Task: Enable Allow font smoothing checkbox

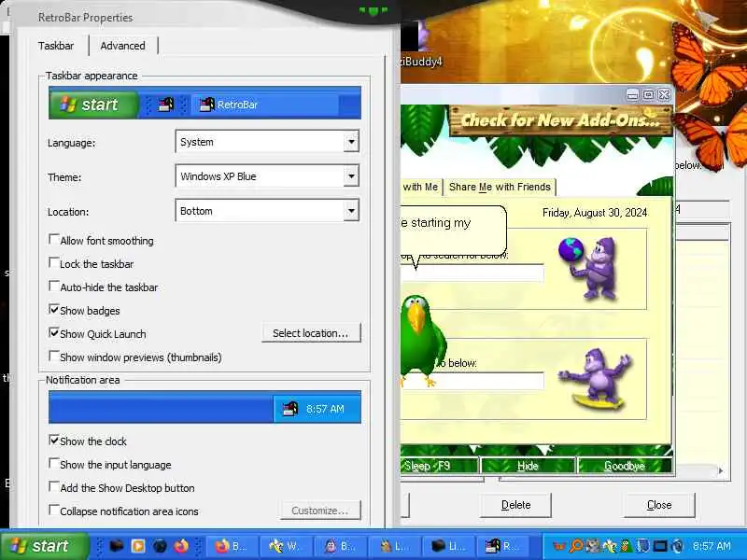Action: [54, 240]
